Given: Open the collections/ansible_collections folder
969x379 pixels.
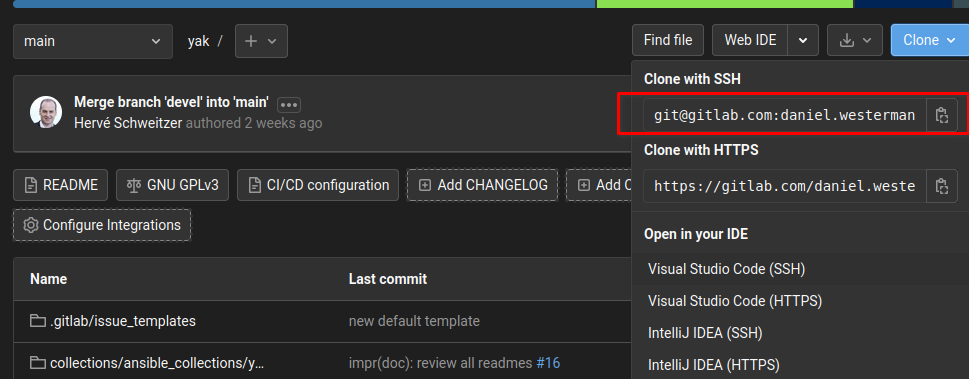Looking at the screenshot, I should click(157, 363).
